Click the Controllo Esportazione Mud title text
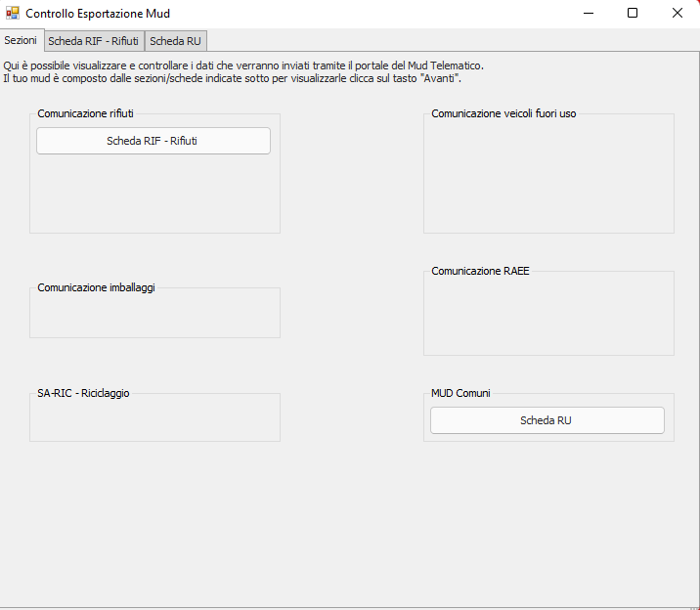Image resolution: width=700 pixels, height=610 pixels. tap(98, 14)
